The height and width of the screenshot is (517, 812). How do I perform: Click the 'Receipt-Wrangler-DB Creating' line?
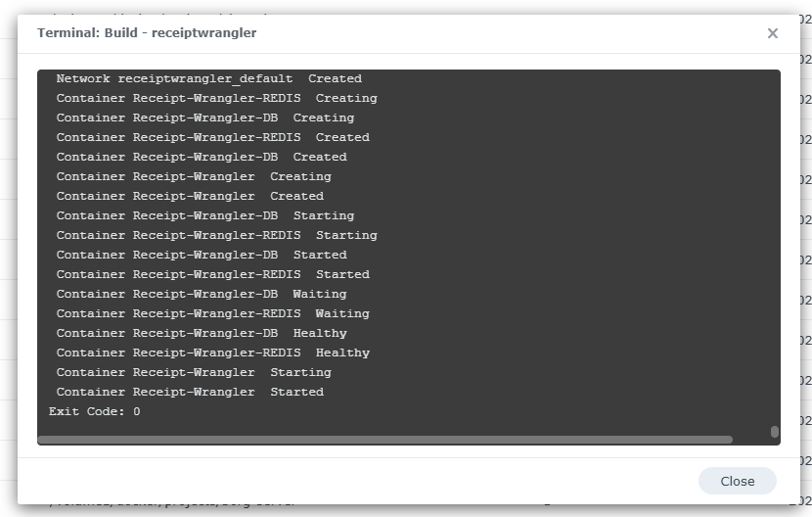pyautogui.click(x=204, y=117)
